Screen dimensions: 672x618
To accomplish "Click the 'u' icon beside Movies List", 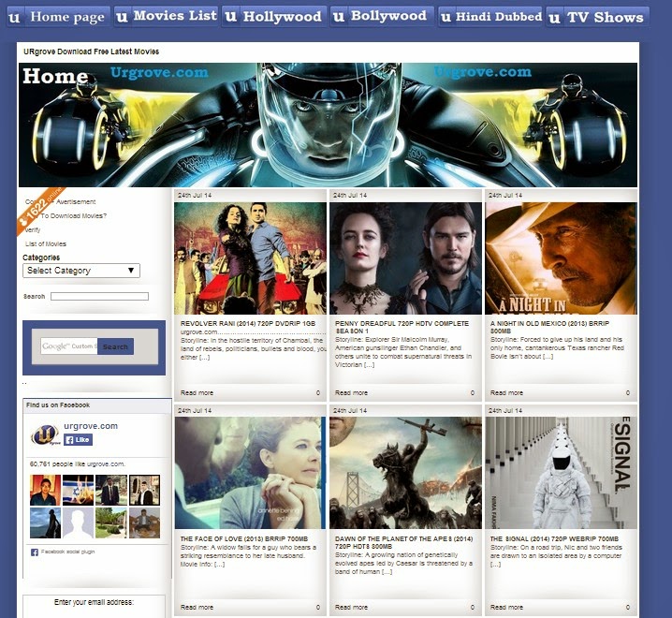I will tap(123, 16).
